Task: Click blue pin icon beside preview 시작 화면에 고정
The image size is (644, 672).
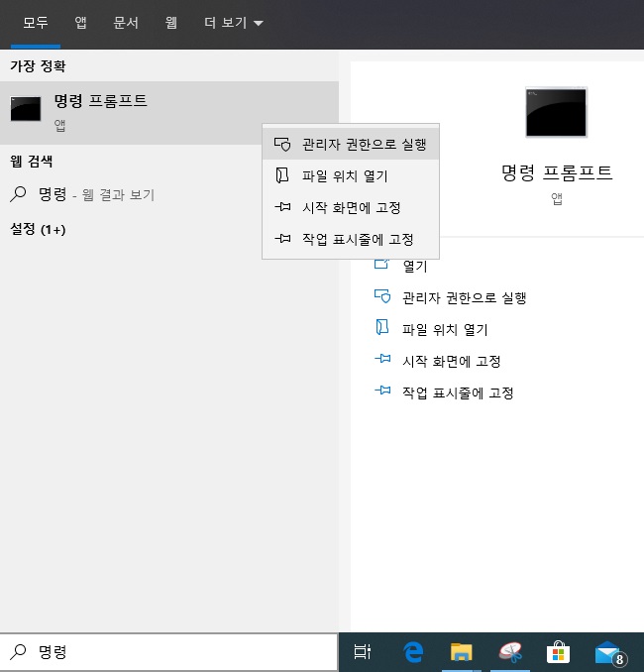Action: coord(382,358)
